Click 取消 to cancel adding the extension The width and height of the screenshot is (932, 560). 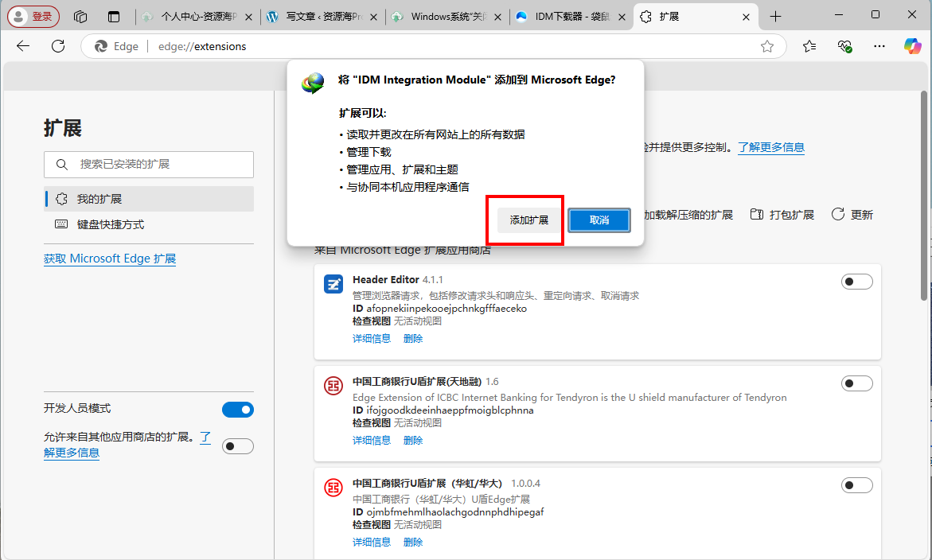(599, 220)
